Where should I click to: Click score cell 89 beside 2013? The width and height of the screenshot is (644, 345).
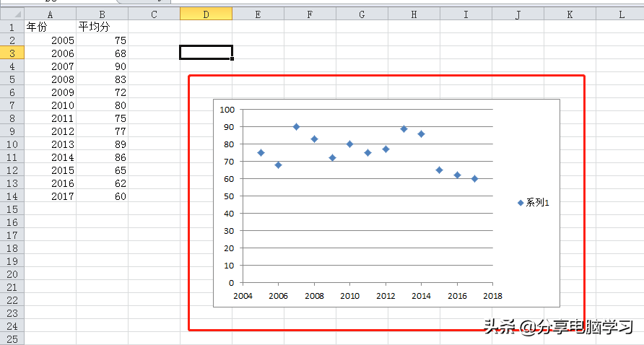pyautogui.click(x=103, y=144)
